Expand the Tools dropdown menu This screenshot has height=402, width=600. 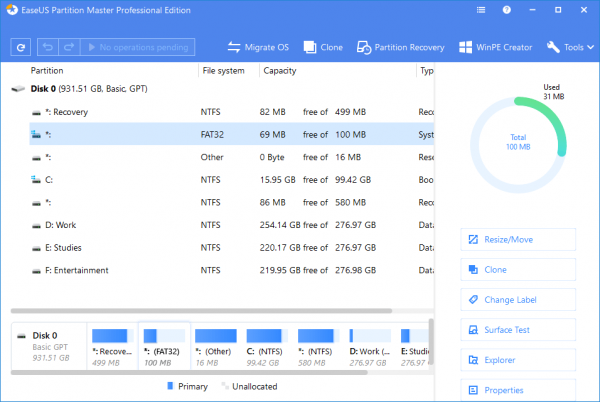tap(570, 47)
